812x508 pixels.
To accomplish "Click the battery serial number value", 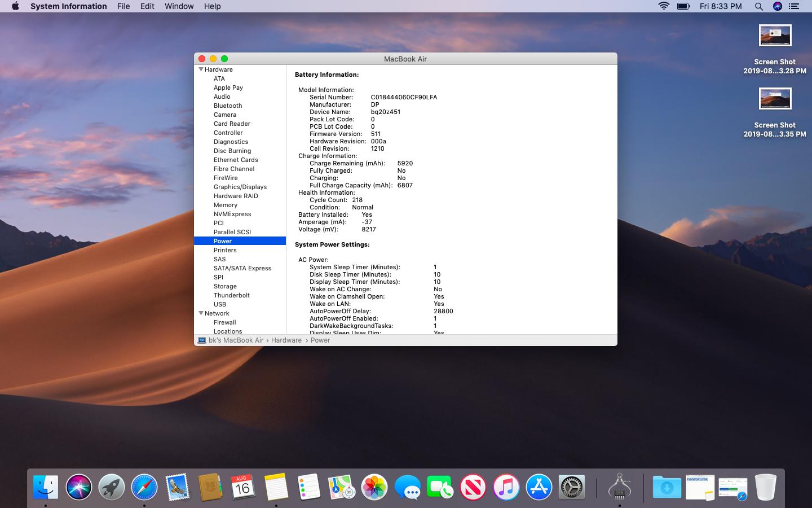I will 404,97.
